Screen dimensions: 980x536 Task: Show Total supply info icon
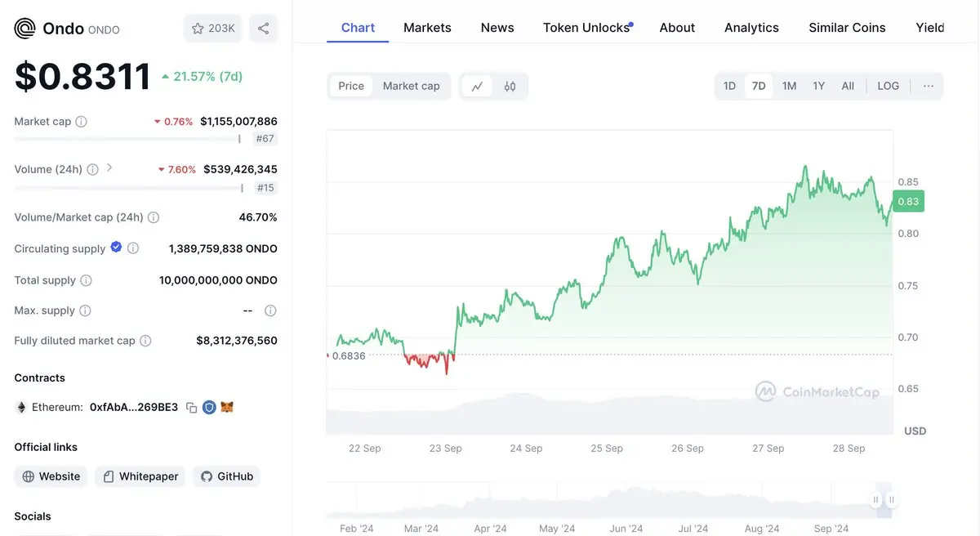click(86, 280)
